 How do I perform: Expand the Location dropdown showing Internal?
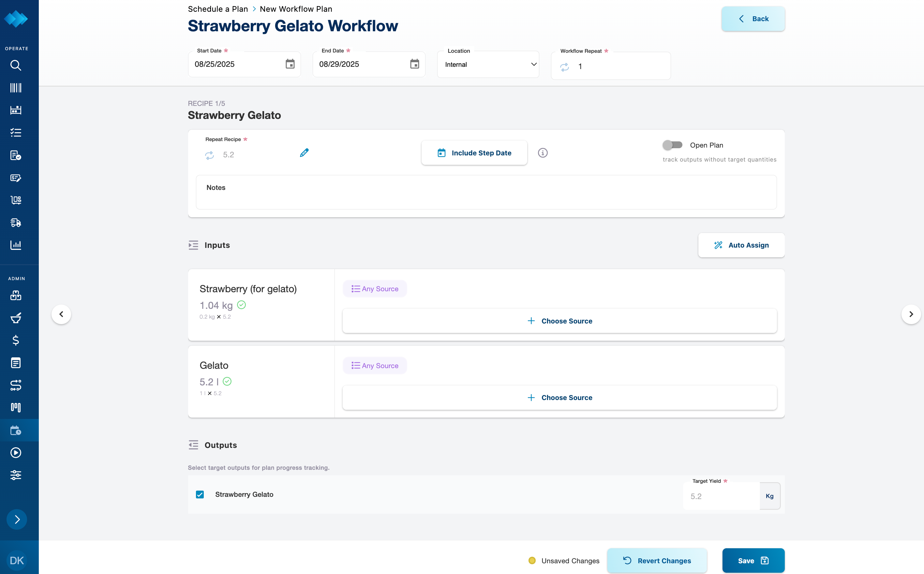[x=488, y=65]
